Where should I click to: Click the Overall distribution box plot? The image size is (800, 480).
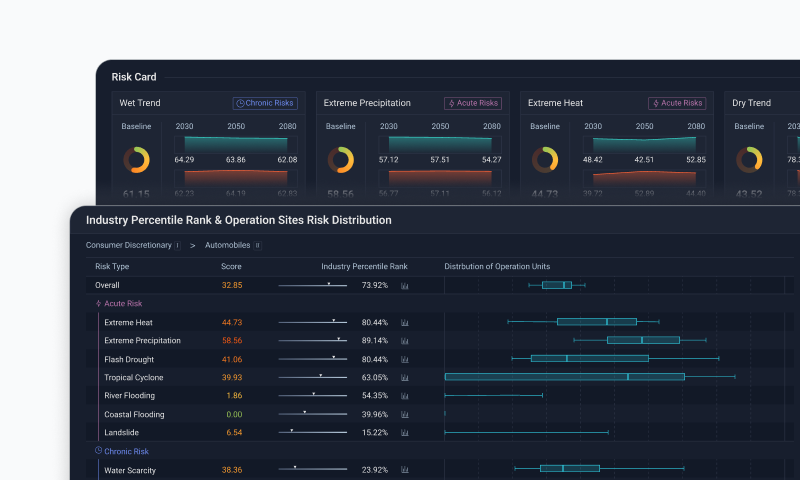coord(557,285)
